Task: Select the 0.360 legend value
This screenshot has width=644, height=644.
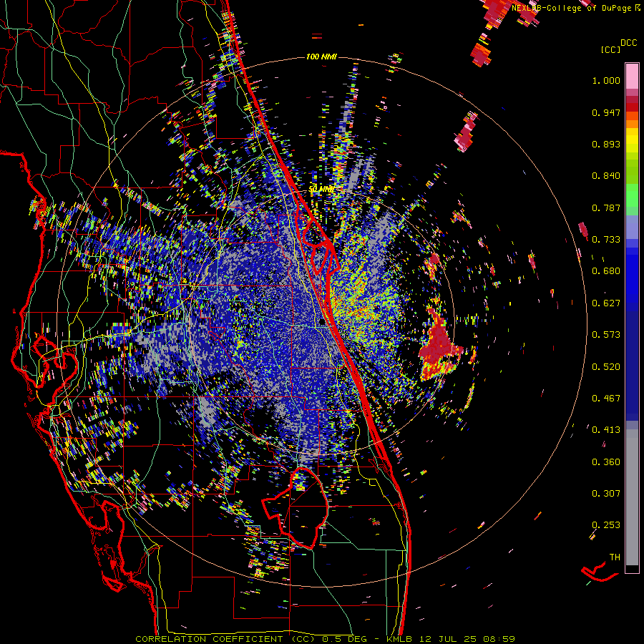Action: pos(606,462)
